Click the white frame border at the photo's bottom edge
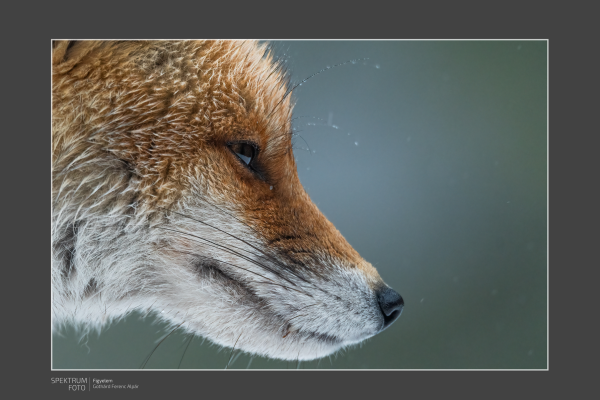 point(300,369)
